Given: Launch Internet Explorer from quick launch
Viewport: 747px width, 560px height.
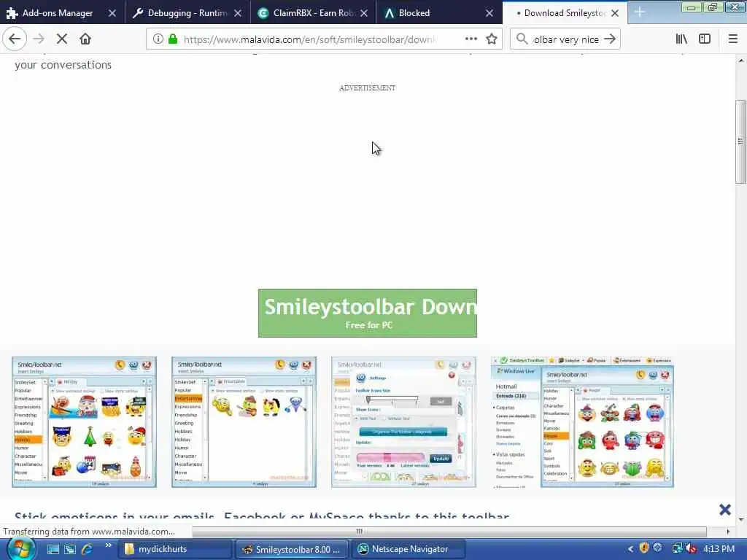Looking at the screenshot, I should click(88, 549).
